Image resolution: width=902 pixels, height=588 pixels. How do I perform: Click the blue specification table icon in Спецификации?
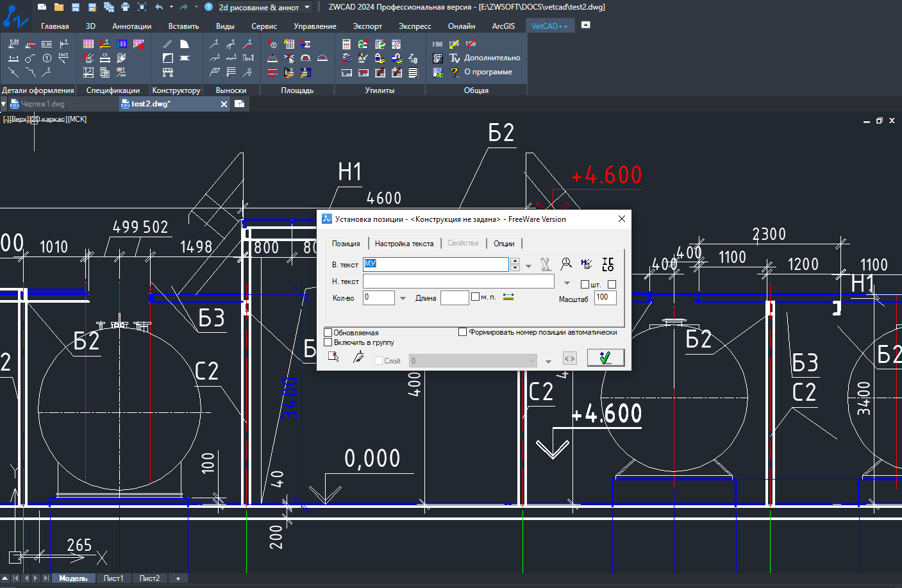(122, 44)
